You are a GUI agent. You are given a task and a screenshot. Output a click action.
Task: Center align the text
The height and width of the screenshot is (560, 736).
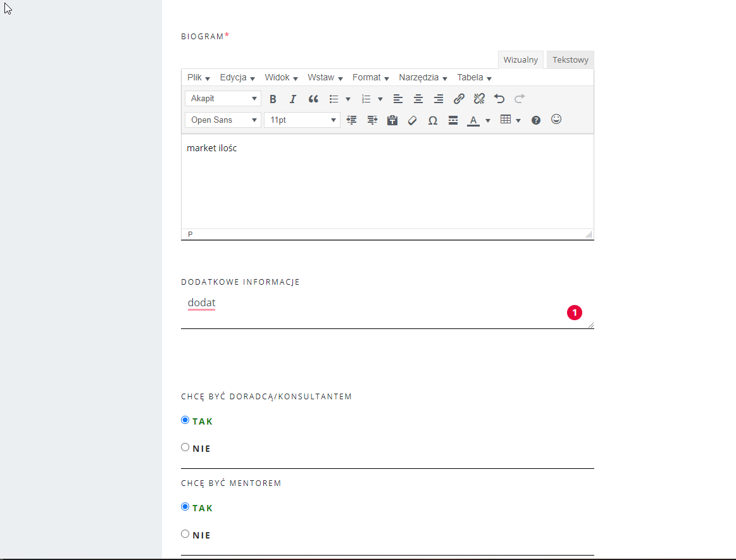418,99
